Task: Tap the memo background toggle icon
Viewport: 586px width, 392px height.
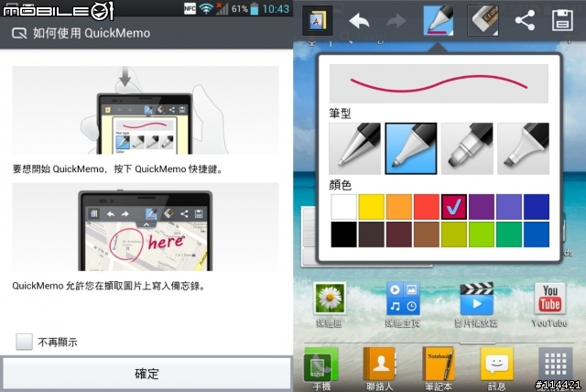Action: point(317,20)
